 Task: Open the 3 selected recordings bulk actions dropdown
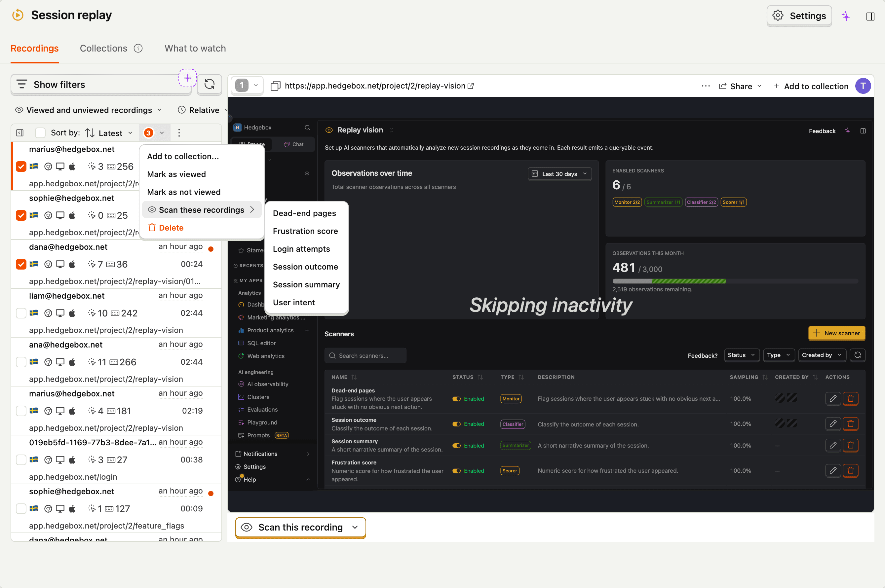point(154,133)
